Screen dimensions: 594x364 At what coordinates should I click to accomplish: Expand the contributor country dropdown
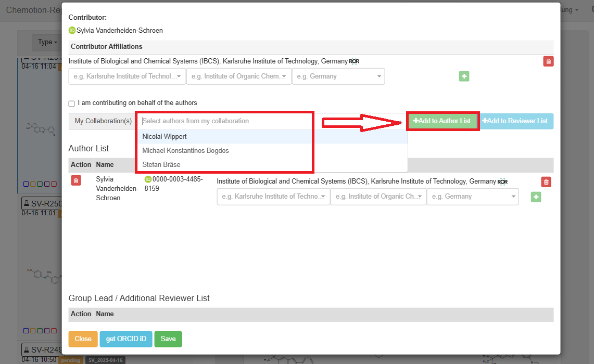pos(338,76)
